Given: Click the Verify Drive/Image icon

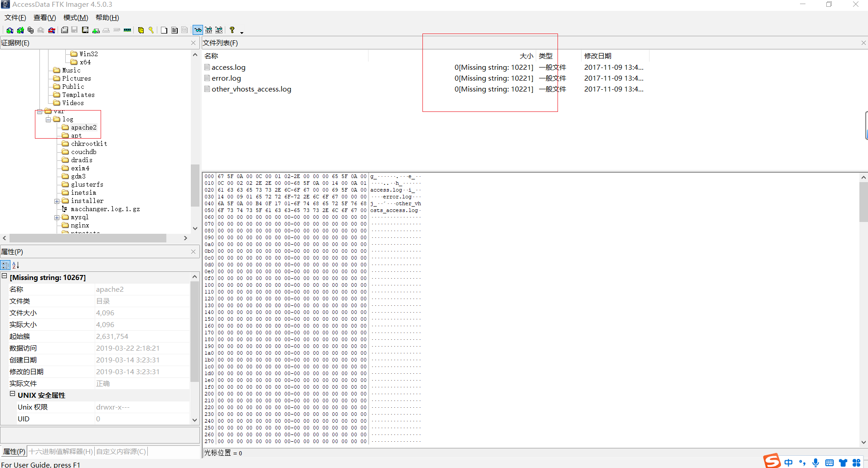Looking at the screenshot, I should tap(116, 30).
